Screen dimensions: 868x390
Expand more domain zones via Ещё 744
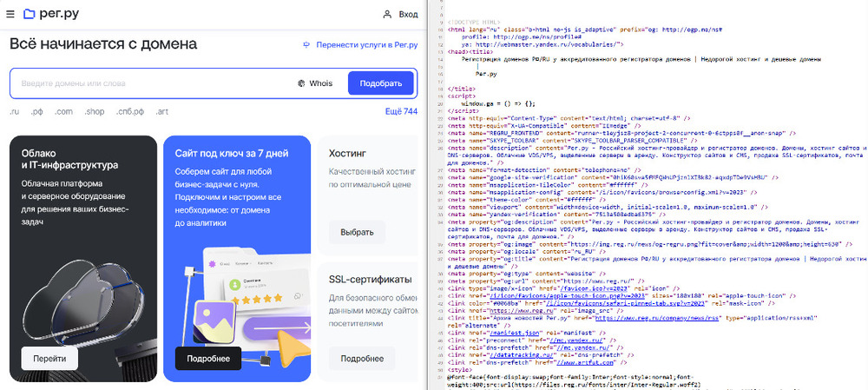[x=401, y=112]
